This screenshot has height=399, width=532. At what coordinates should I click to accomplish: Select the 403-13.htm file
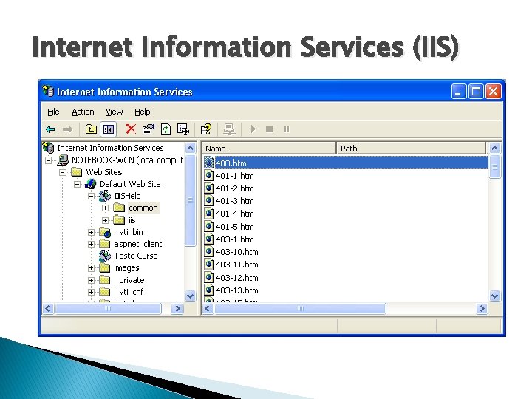(237, 290)
